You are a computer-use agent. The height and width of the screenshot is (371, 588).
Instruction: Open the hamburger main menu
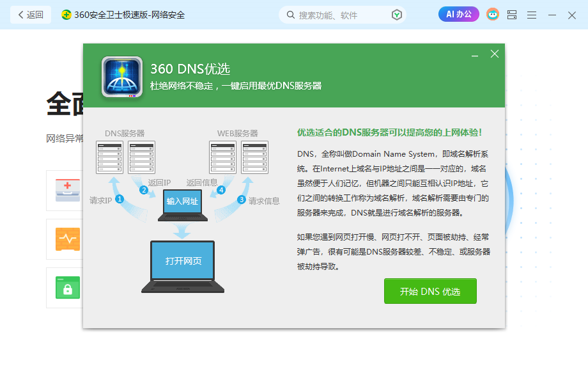tap(532, 13)
